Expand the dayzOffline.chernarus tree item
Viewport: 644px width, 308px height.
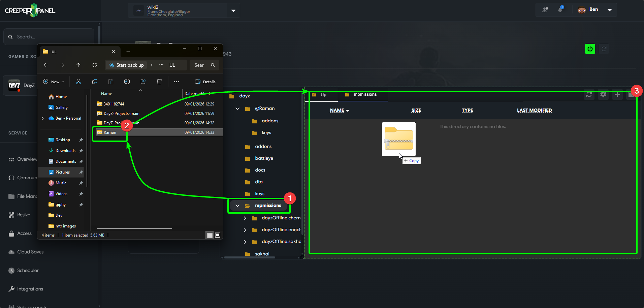pos(245,218)
